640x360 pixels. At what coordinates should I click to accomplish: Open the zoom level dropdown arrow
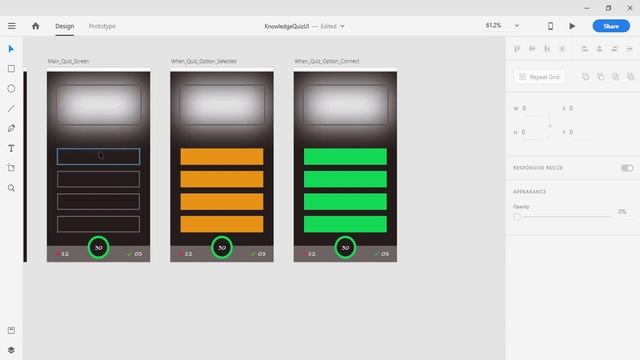click(517, 26)
